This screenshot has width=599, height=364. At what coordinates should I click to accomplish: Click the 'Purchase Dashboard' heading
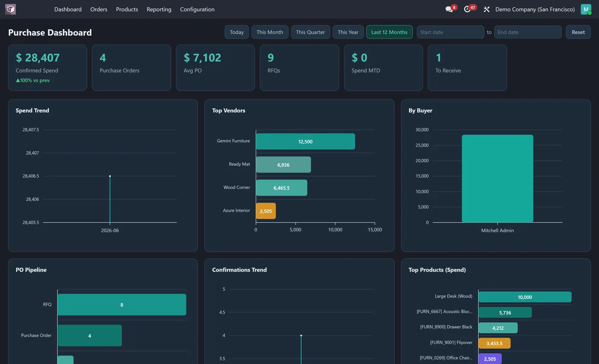coord(50,33)
